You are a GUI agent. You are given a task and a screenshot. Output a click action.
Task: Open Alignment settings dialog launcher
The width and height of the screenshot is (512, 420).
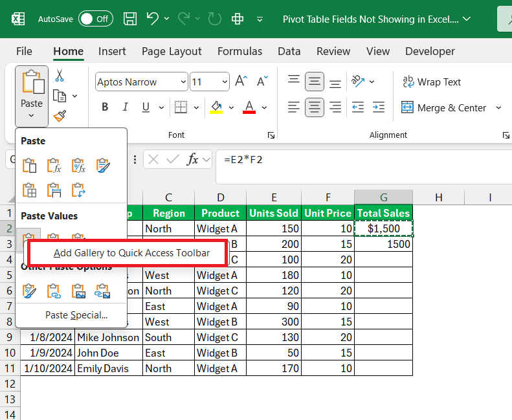[506, 135]
